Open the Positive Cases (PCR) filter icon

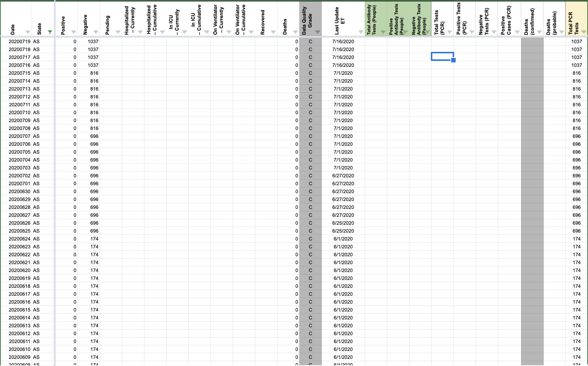517,32
